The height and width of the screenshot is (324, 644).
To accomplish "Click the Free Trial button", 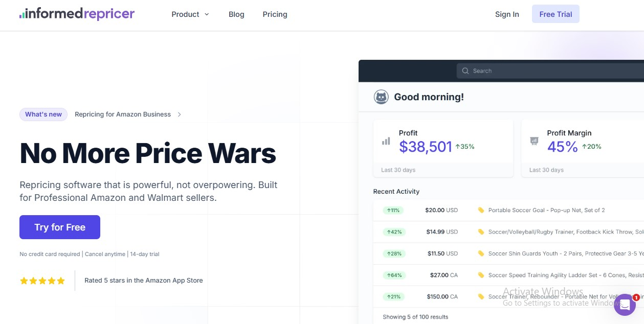I will click(556, 14).
